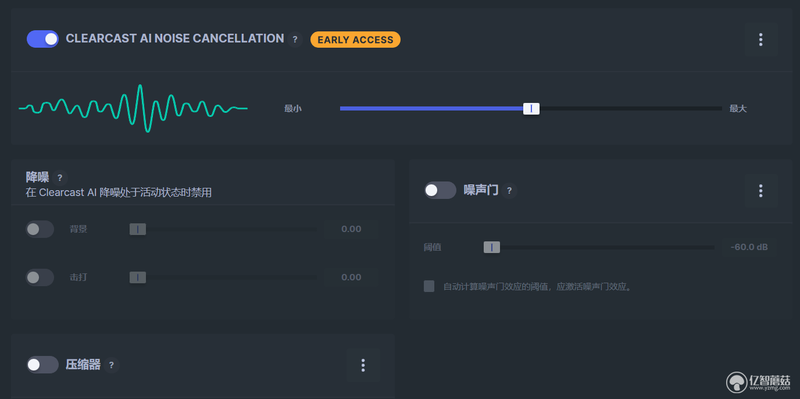Open the 压缩器 three-dot options menu
Image resolution: width=800 pixels, height=399 pixels.
(x=363, y=365)
